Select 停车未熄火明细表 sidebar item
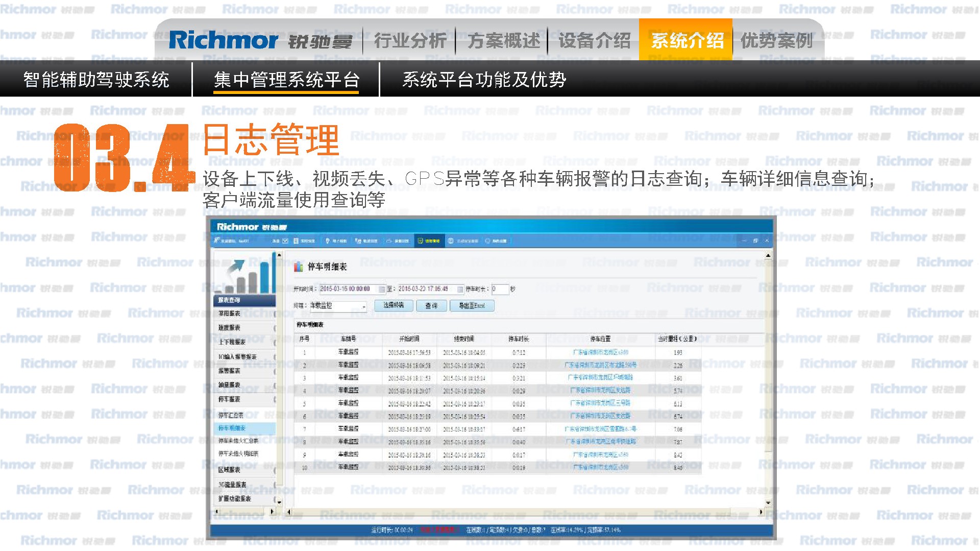This screenshot has width=980, height=551. [244, 453]
